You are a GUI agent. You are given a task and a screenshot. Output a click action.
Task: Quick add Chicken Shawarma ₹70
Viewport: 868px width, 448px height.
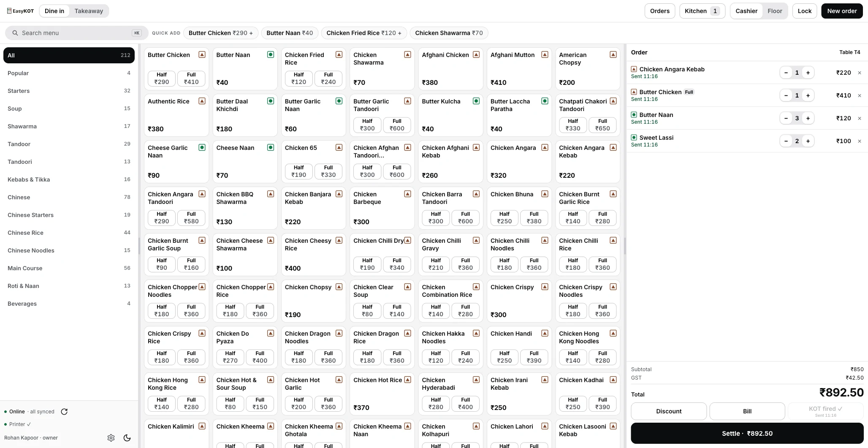(449, 33)
